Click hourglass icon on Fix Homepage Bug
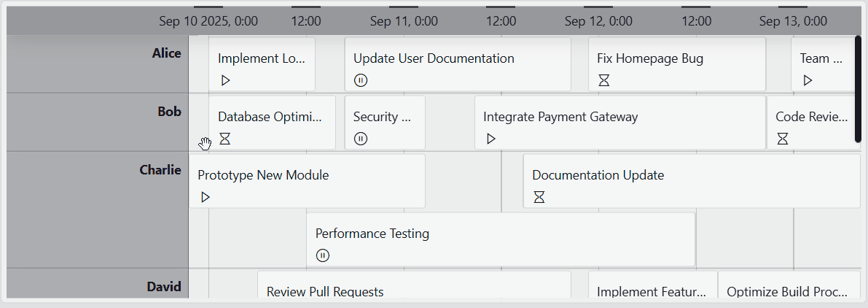868x308 pixels. click(x=604, y=80)
